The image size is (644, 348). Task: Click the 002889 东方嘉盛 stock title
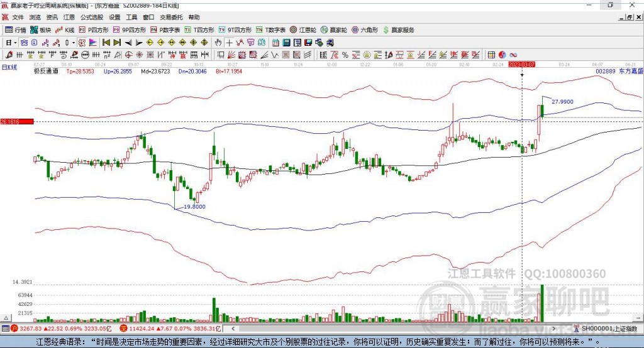click(619, 71)
